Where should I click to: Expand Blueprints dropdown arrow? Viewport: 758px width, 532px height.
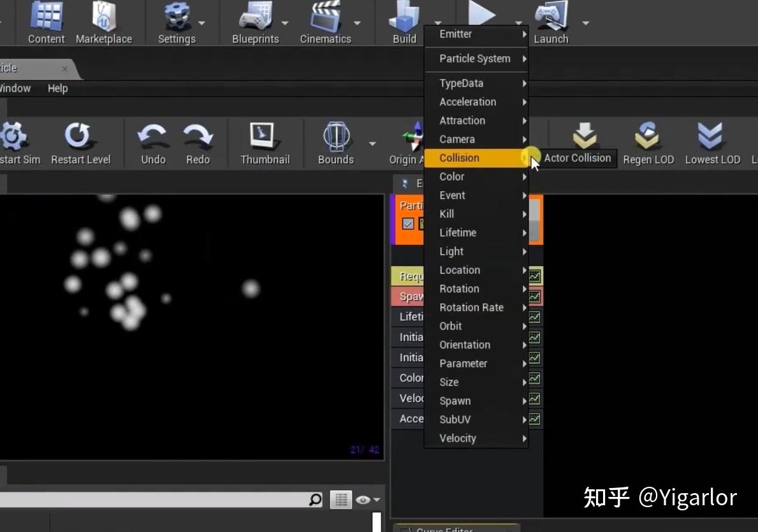[285, 23]
